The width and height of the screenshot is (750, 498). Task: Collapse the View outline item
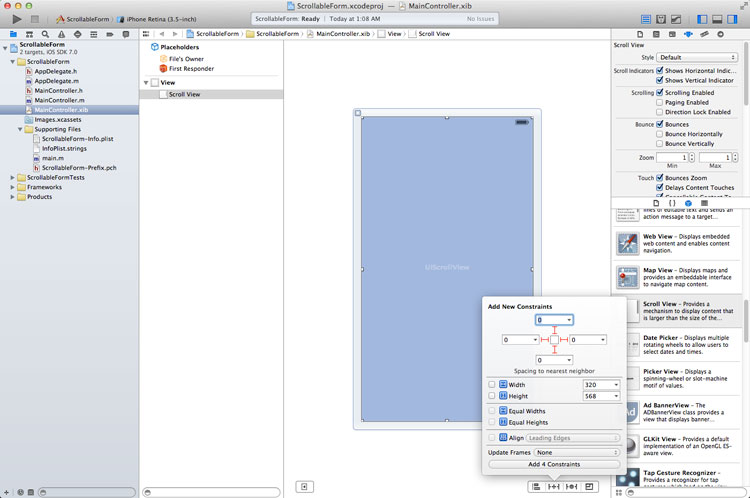tap(146, 83)
